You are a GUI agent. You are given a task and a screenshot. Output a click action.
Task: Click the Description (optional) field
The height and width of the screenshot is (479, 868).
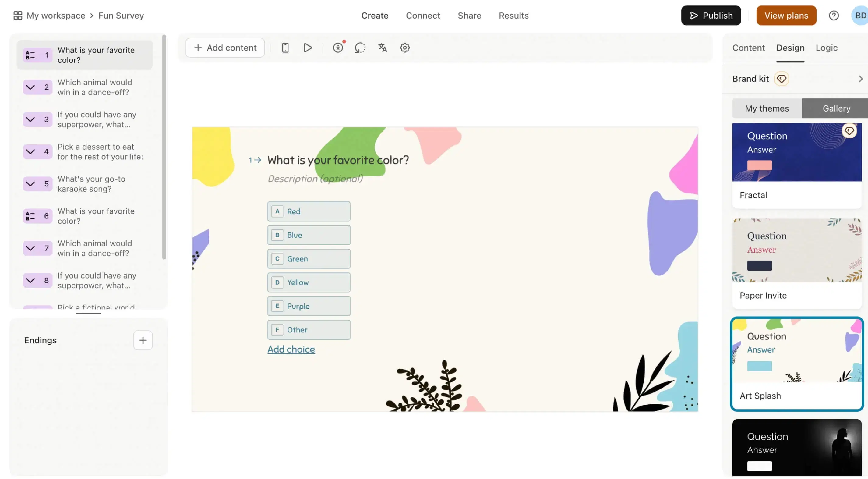(x=315, y=179)
